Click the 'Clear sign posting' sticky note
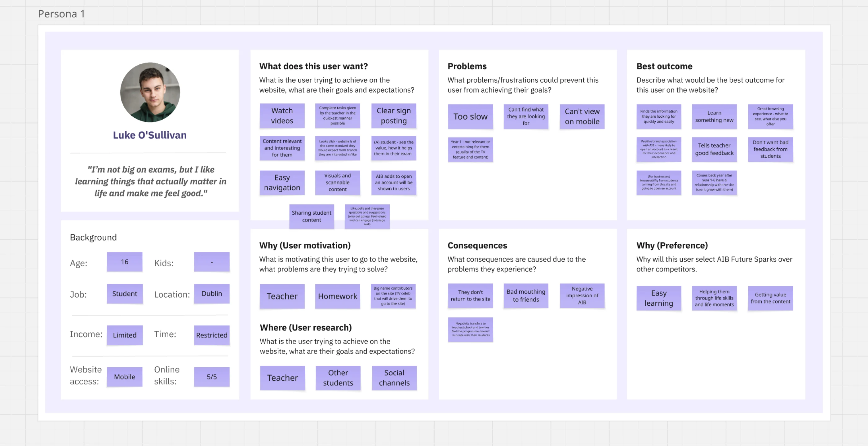The height and width of the screenshot is (446, 868). click(394, 116)
